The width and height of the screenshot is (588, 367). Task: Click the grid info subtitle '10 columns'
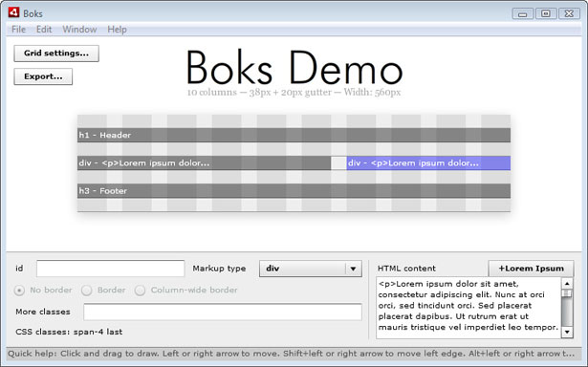[294, 92]
